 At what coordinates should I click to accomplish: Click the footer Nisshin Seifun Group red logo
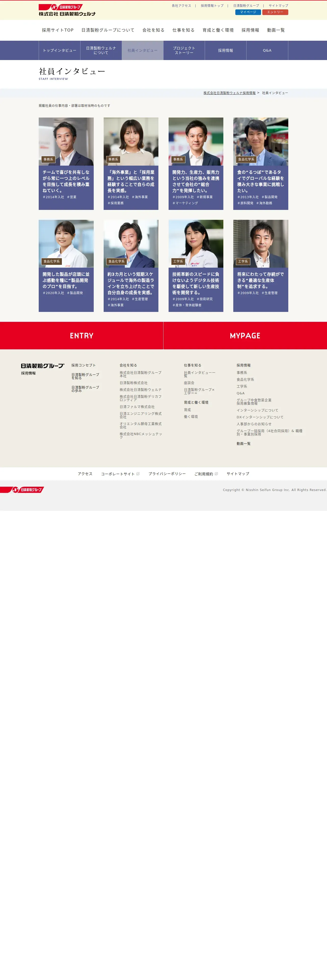point(22,490)
